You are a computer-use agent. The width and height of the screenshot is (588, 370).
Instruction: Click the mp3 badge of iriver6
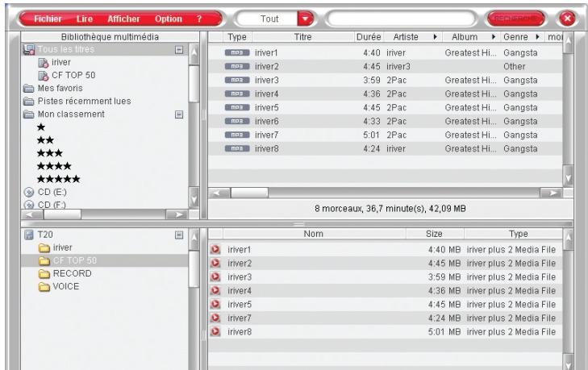coord(237,121)
